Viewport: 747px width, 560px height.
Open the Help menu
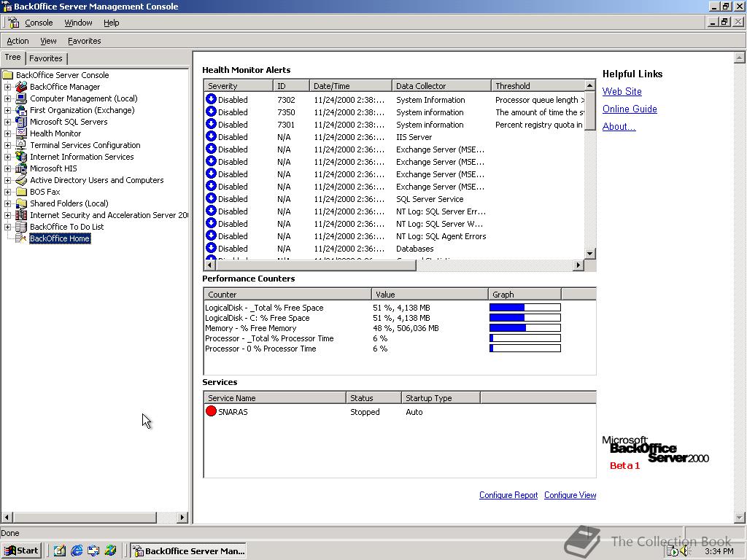(x=111, y=23)
